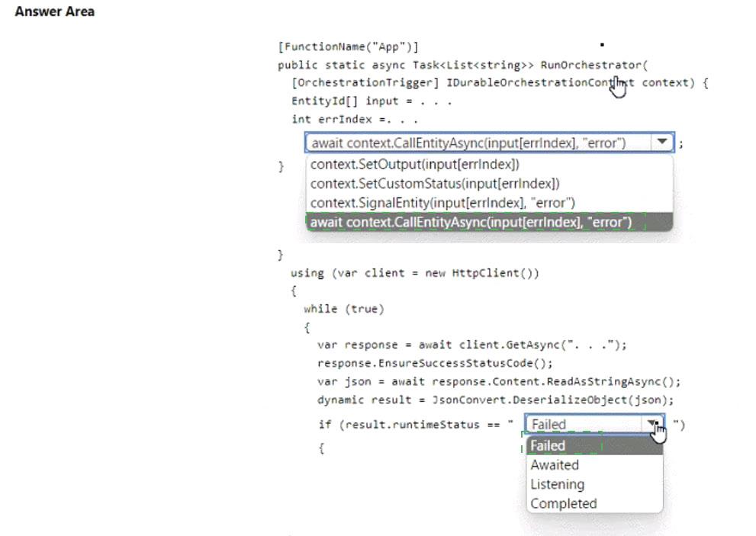Click the while (true) loop line
Image resolution: width=756 pixels, height=536 pixels.
(x=344, y=309)
